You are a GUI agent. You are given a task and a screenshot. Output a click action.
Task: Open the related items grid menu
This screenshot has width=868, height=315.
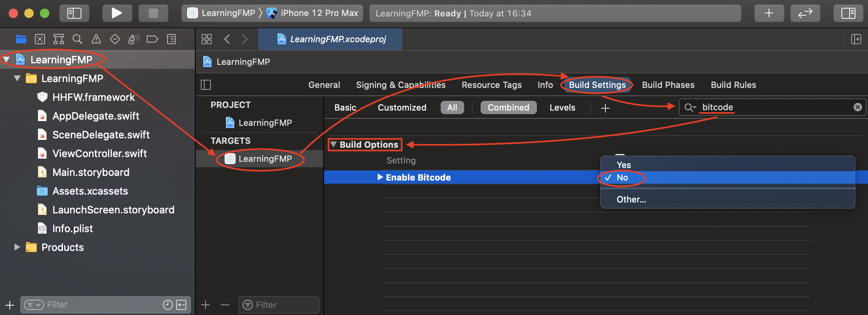207,39
